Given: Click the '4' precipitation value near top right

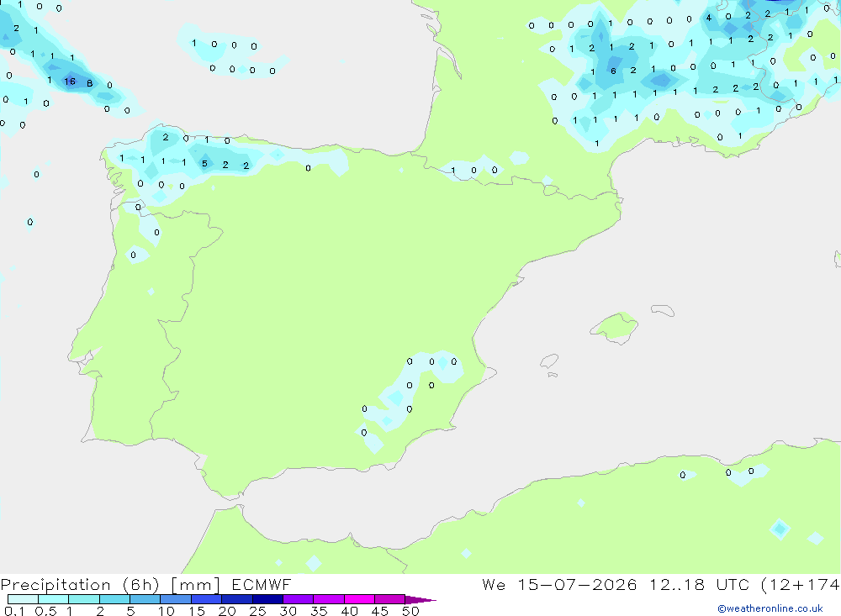Looking at the screenshot, I should (708, 18).
